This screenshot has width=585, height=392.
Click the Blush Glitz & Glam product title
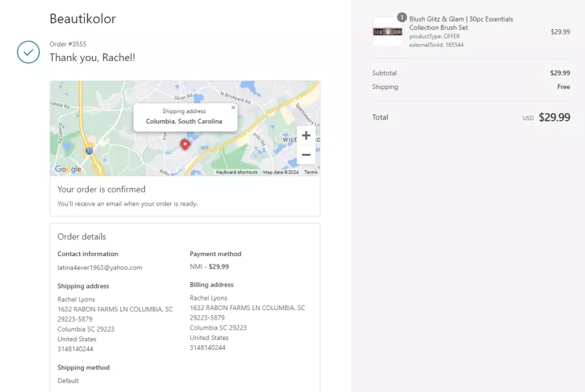pyautogui.click(x=461, y=23)
